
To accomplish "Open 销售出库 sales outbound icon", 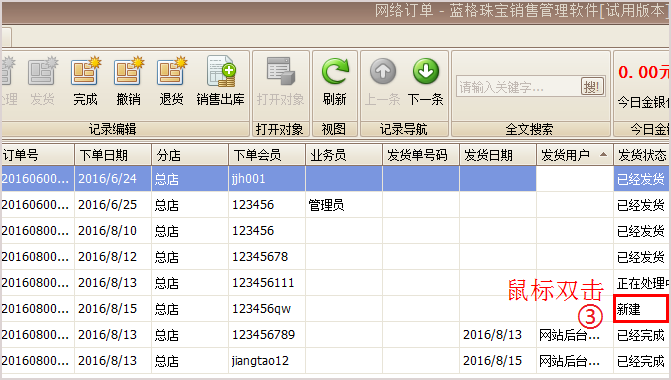I will 220,81.
